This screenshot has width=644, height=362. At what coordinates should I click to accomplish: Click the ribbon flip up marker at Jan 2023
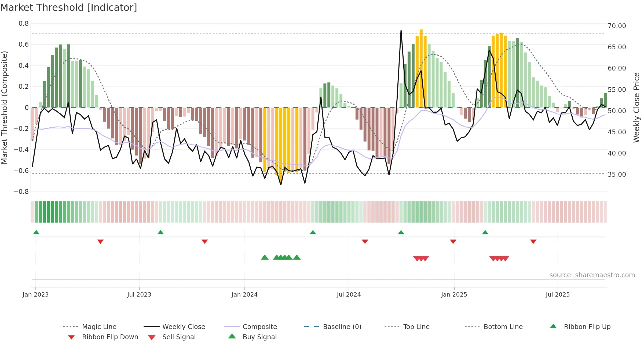pos(36,232)
